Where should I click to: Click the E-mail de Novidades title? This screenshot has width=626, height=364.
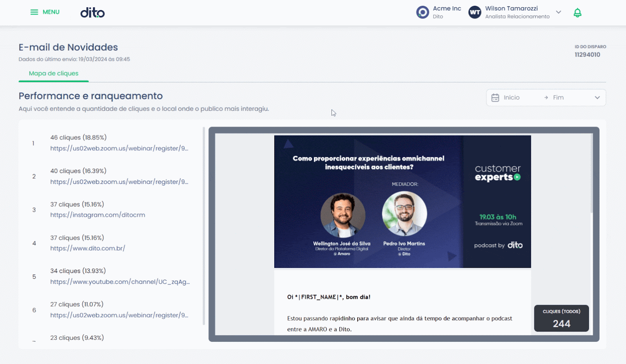[x=68, y=47]
